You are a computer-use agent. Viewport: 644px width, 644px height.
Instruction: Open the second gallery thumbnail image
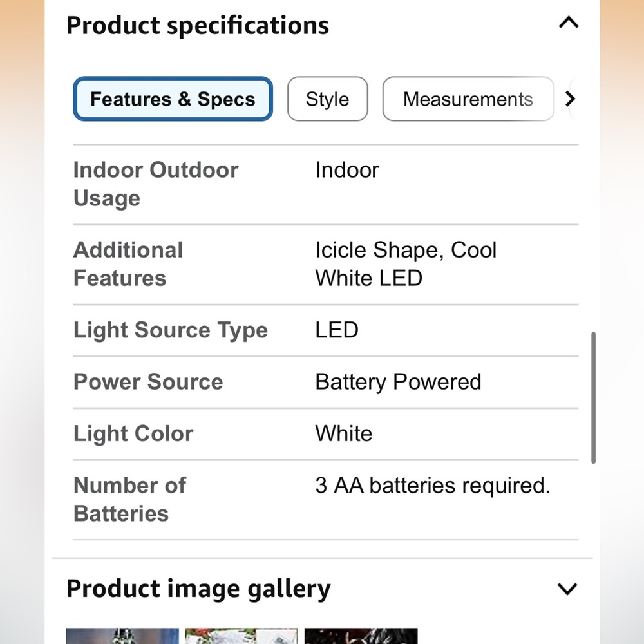(241, 636)
